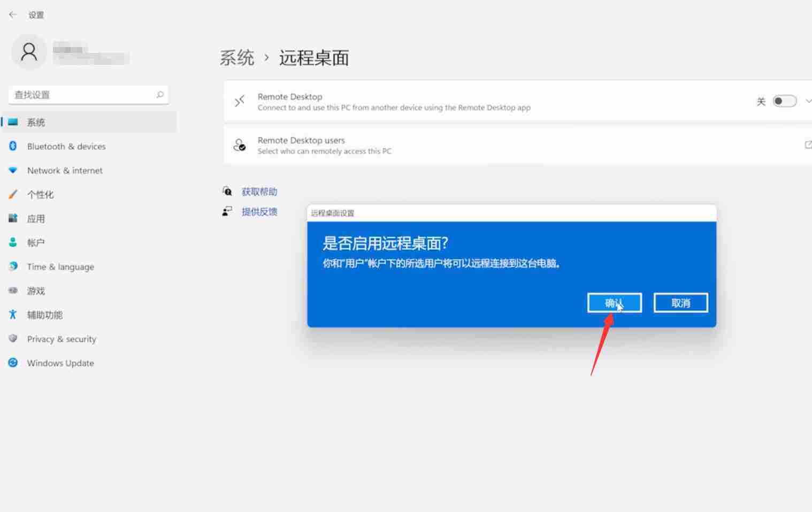Select the Time & language clock icon
812x512 pixels.
[13, 266]
